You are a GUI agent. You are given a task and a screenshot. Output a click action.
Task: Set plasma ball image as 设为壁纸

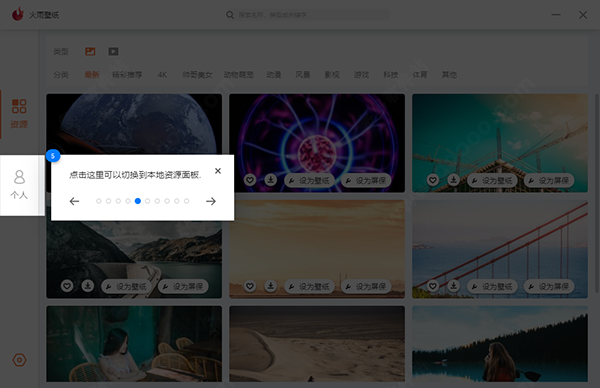(x=309, y=180)
